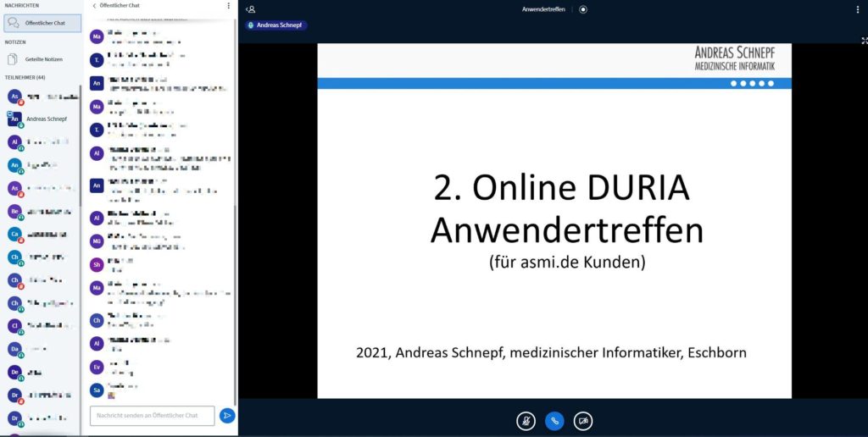The height and width of the screenshot is (437, 868).
Task: Click the 'Ev' avatar in chat
Action: click(97, 368)
